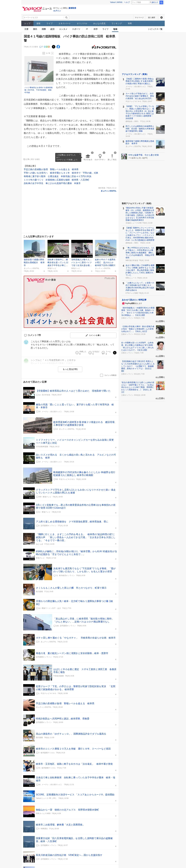186x868 pixels.
Task: Click the keyword search input field
Action: [44, 18]
